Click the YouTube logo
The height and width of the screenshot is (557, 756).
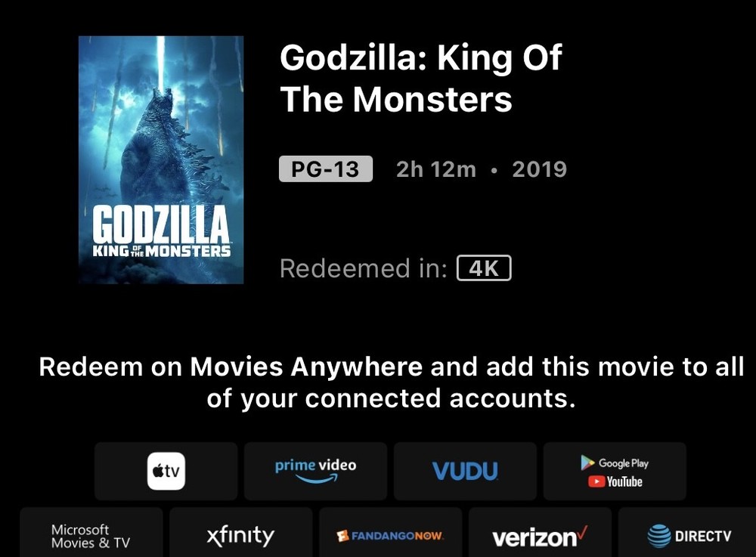(x=615, y=481)
